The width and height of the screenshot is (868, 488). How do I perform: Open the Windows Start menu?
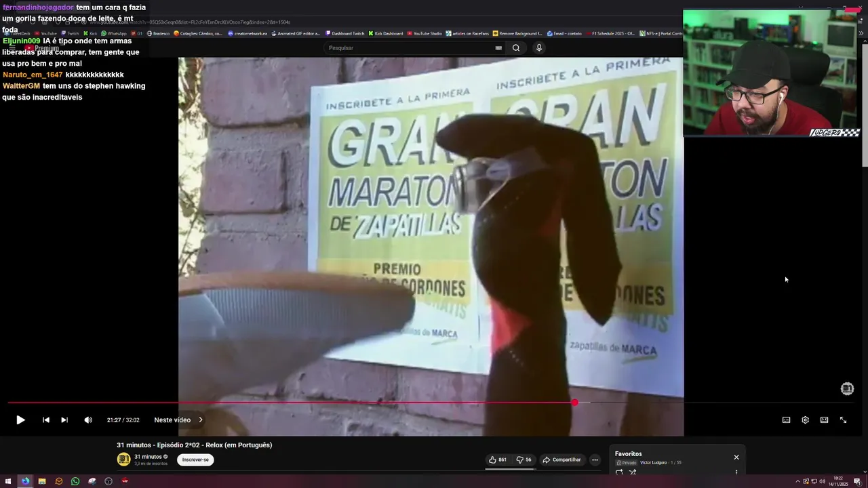[x=9, y=481]
